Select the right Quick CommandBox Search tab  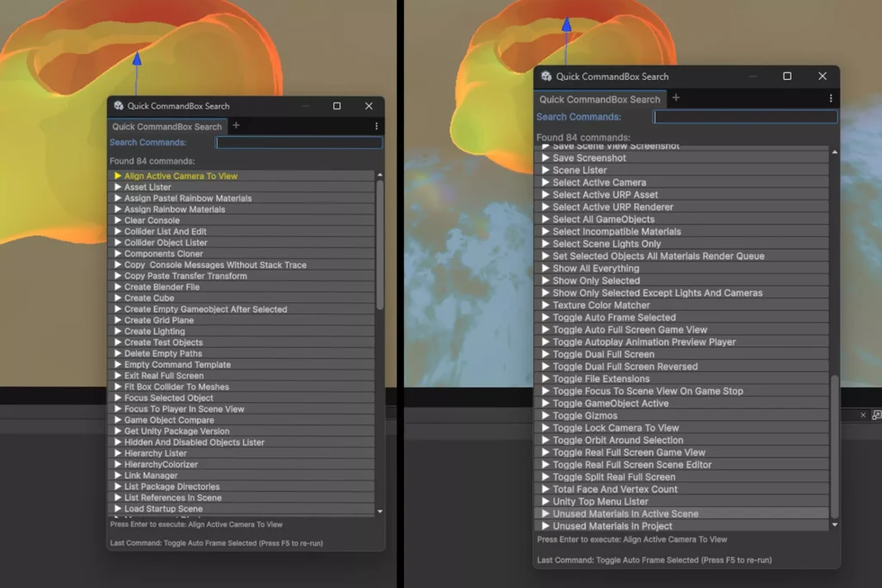[x=599, y=99]
